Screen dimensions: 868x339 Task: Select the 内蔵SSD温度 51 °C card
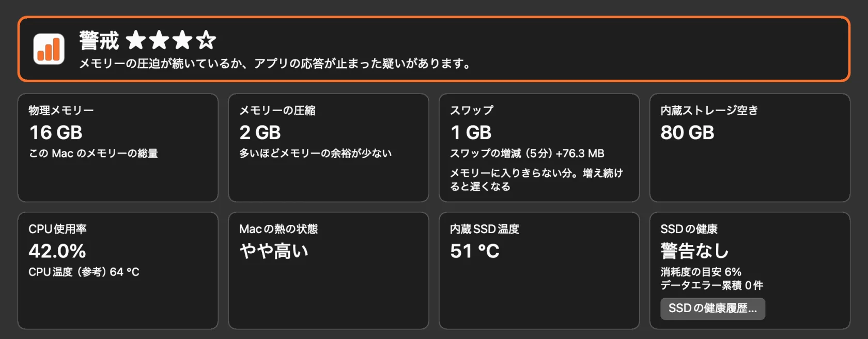point(539,271)
